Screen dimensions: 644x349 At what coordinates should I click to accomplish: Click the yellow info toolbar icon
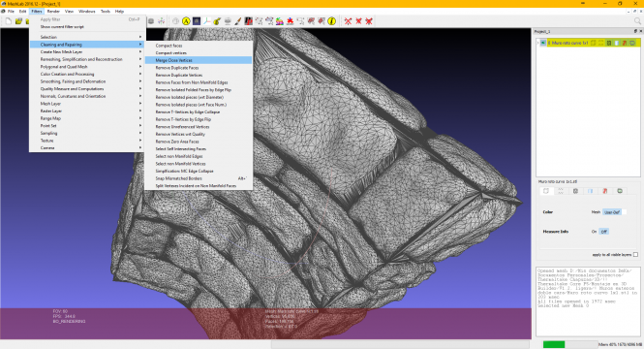tap(332, 21)
